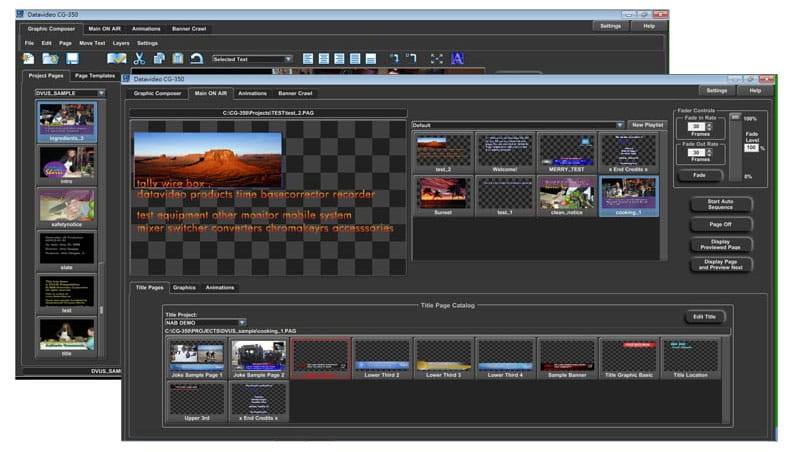Select the Graphics tab in catalog

pos(184,287)
